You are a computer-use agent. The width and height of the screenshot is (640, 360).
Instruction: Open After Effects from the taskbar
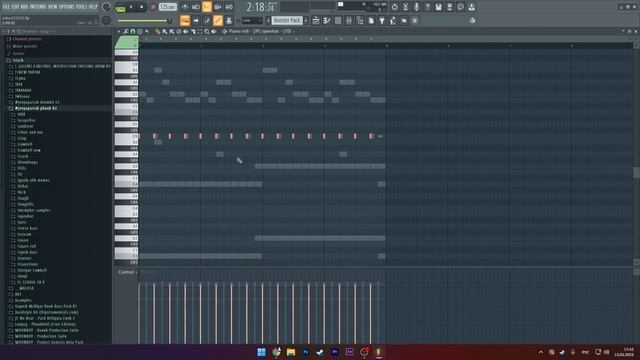pyautogui.click(x=349, y=352)
